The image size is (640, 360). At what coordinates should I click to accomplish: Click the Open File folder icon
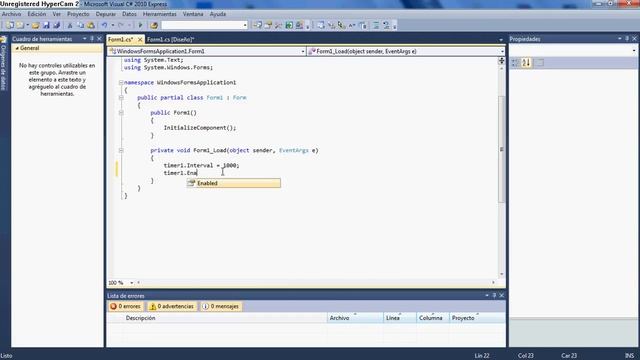[36, 25]
